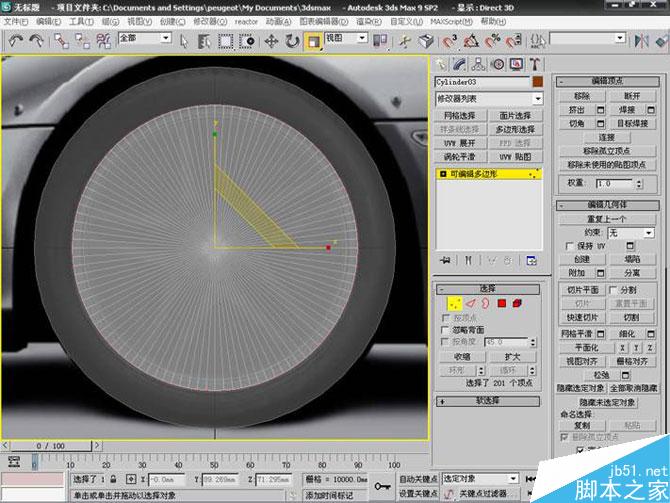
Task: Check the 分割 checkbox beside 切片平面
Action: click(x=610, y=289)
